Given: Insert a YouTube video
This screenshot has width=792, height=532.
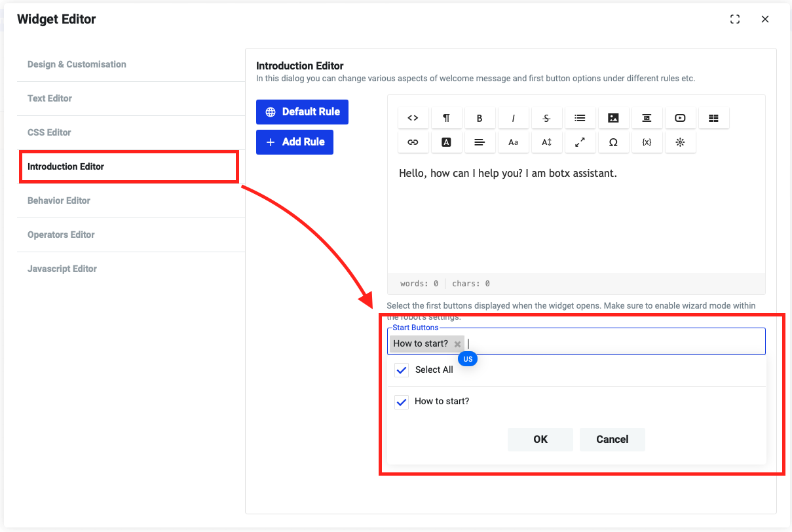Looking at the screenshot, I should (680, 118).
